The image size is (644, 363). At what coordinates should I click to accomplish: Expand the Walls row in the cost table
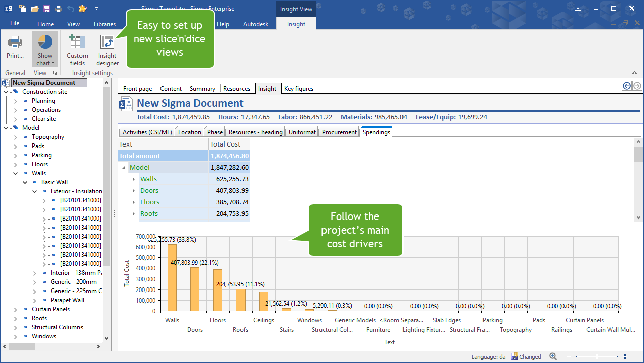(134, 179)
